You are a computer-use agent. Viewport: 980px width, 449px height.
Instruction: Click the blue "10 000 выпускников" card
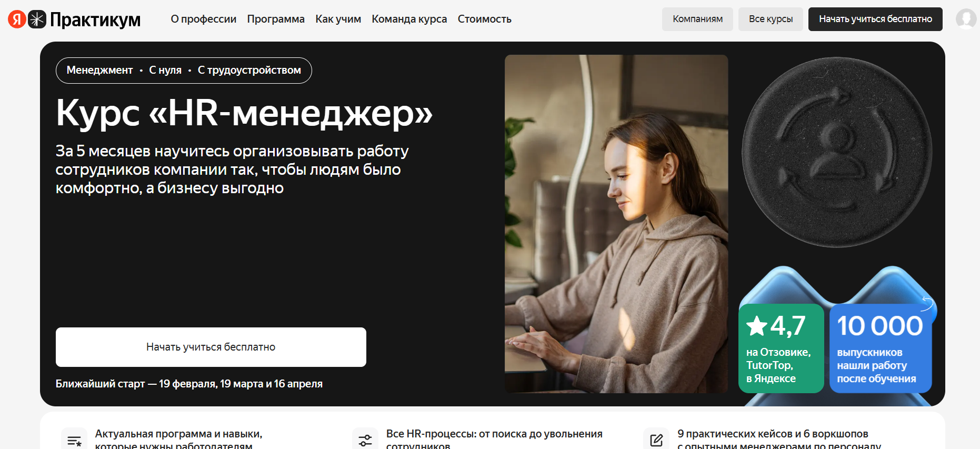[881, 348]
